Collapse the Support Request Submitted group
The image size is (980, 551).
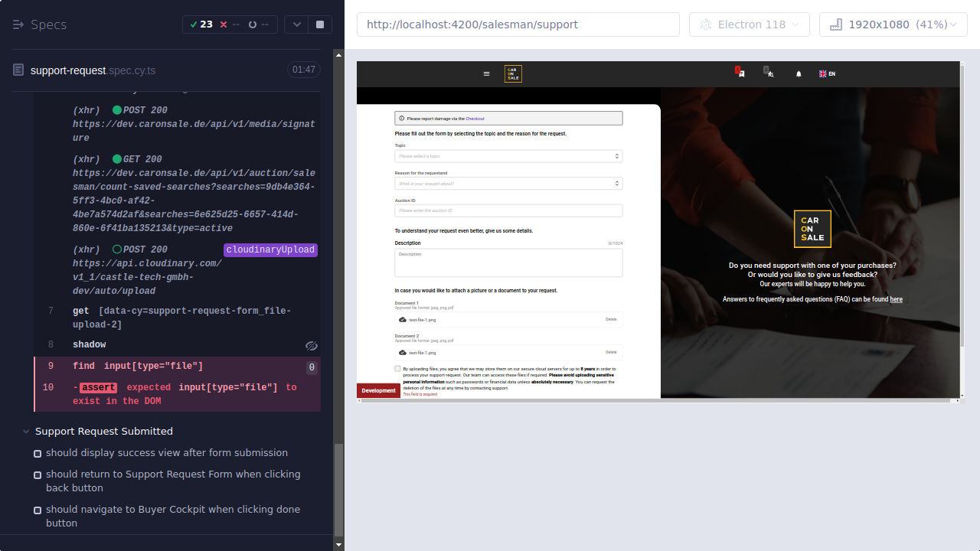click(25, 431)
